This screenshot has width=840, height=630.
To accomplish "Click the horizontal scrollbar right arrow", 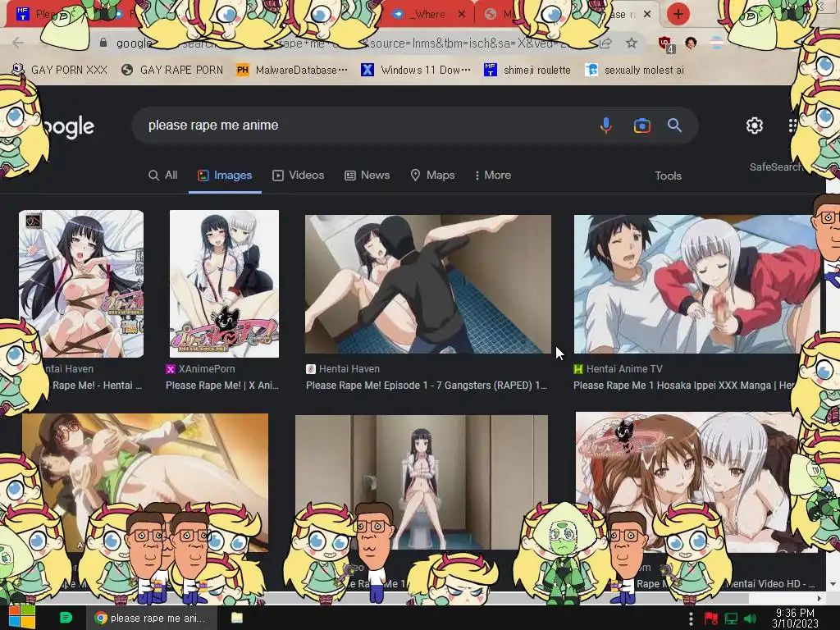I will coord(819,598).
